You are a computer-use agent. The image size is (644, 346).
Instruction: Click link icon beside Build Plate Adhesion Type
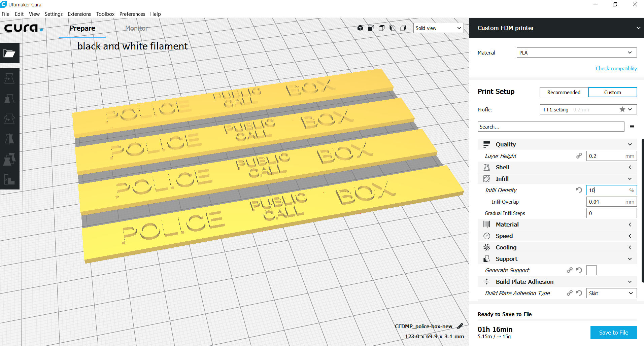point(570,293)
